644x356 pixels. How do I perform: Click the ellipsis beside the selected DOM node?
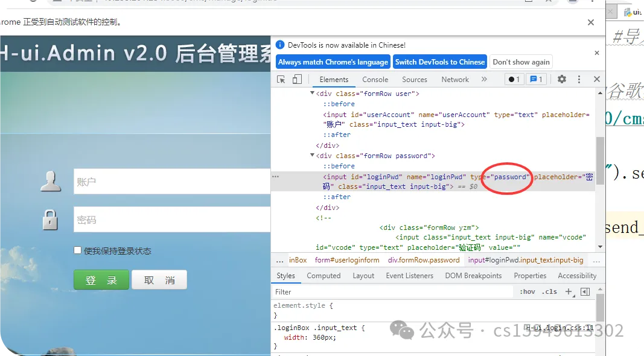pyautogui.click(x=276, y=177)
